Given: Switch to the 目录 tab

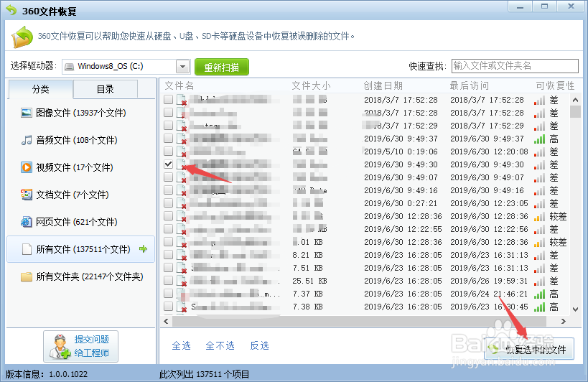Looking at the screenshot, I should click(x=106, y=89).
